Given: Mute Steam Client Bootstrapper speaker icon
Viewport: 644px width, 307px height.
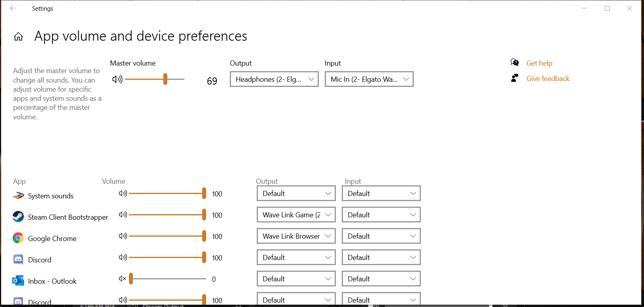Looking at the screenshot, I should [123, 215].
